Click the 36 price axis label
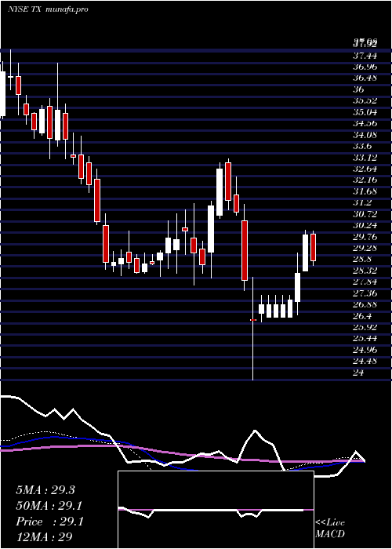 coord(358,89)
